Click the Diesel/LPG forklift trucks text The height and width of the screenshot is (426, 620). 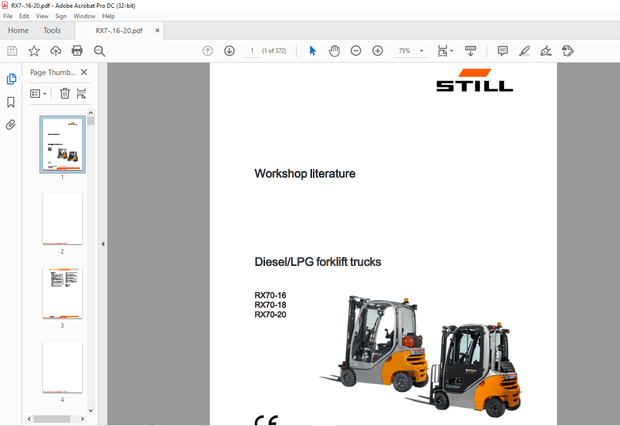pos(318,262)
